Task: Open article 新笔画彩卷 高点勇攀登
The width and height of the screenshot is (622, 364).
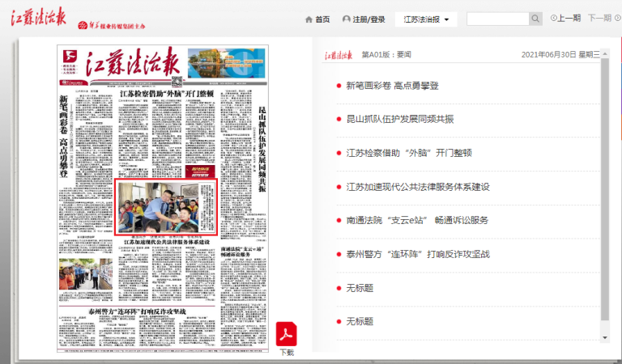Action: pyautogui.click(x=392, y=86)
